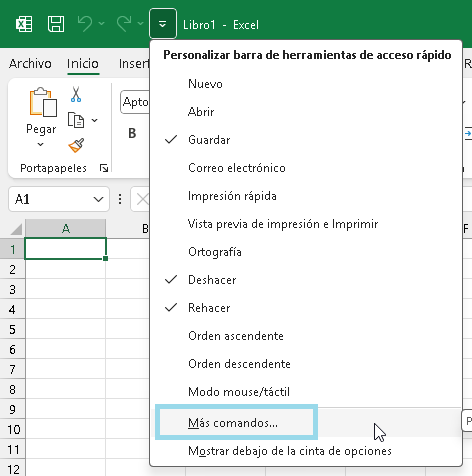Screen dimensions: 472x476
Task: Select row 3 header
Action: coord(12,289)
